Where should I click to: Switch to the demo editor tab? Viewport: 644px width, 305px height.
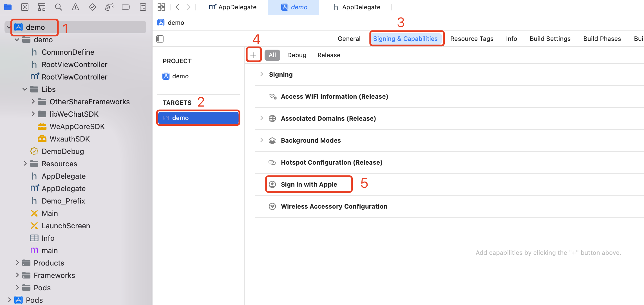[294, 7]
